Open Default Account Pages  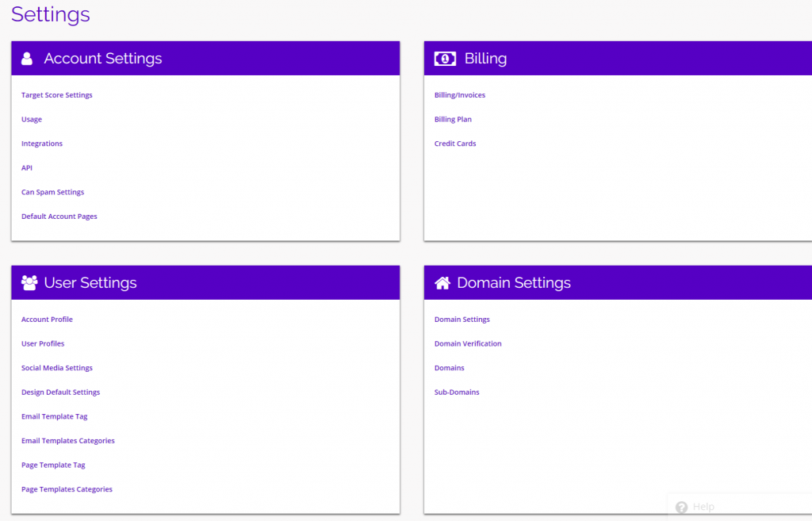click(x=59, y=216)
